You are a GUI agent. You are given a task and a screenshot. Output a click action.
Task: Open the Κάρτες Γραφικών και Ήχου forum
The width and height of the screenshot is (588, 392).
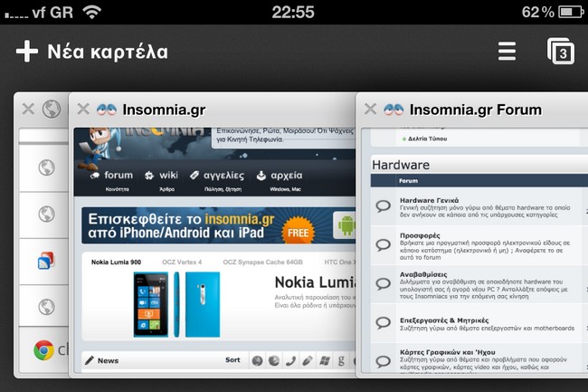(448, 352)
